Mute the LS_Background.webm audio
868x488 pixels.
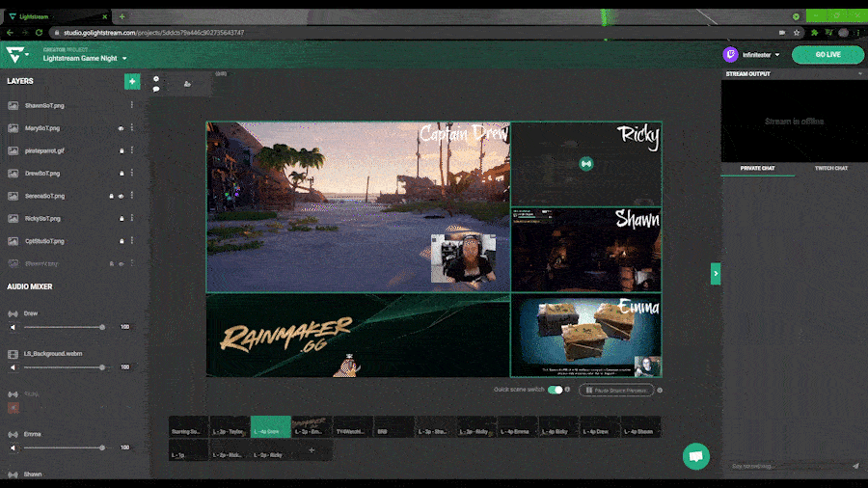click(x=13, y=367)
